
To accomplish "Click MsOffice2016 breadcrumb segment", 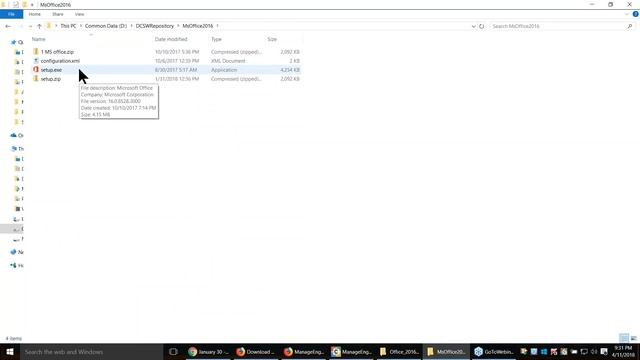I will tap(198, 26).
